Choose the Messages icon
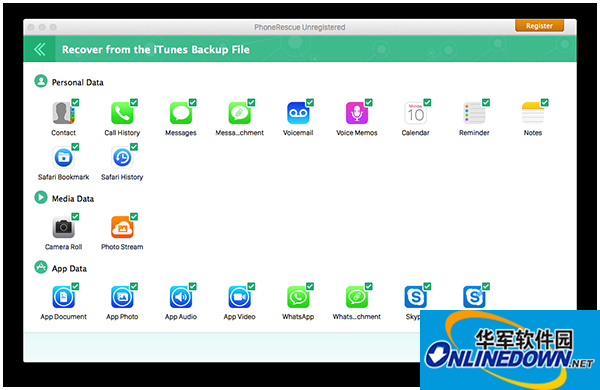Viewport: 600px width, 390px height. tap(181, 113)
